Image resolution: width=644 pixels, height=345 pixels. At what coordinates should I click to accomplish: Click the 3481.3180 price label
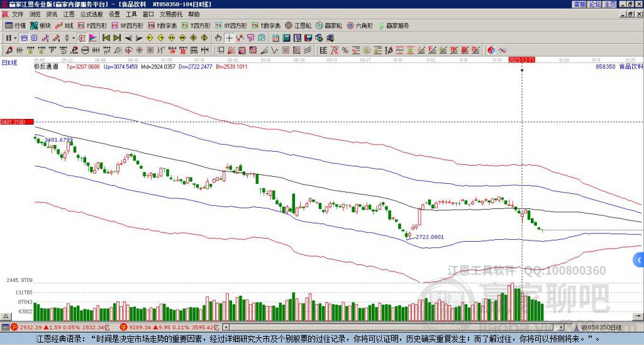tap(16, 122)
